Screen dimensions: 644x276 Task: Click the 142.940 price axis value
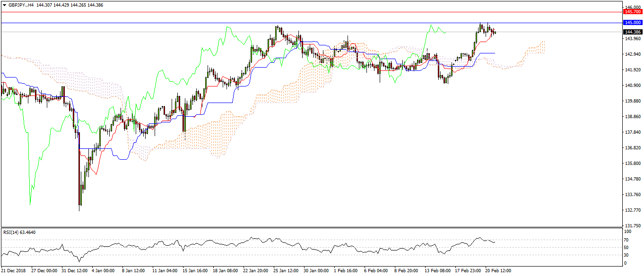click(632, 54)
